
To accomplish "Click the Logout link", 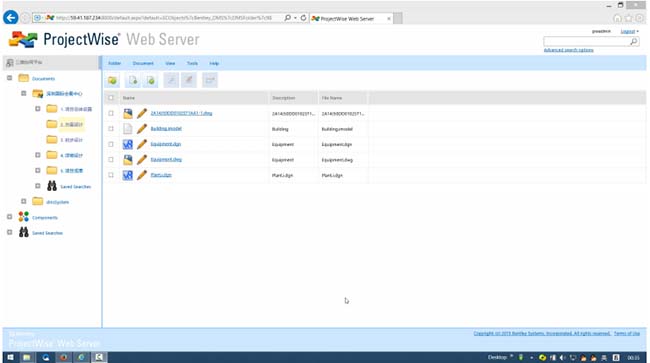I will (628, 31).
